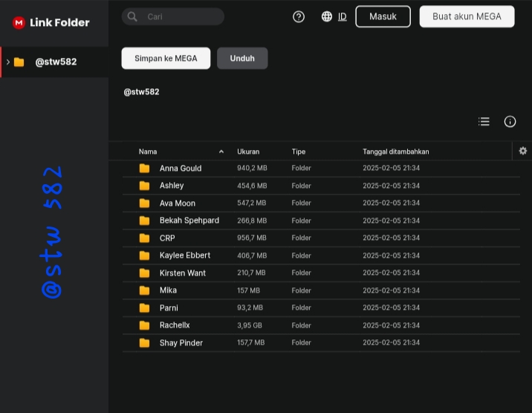The image size is (532, 413).
Task: Click the globe language icon
Action: coord(327,16)
